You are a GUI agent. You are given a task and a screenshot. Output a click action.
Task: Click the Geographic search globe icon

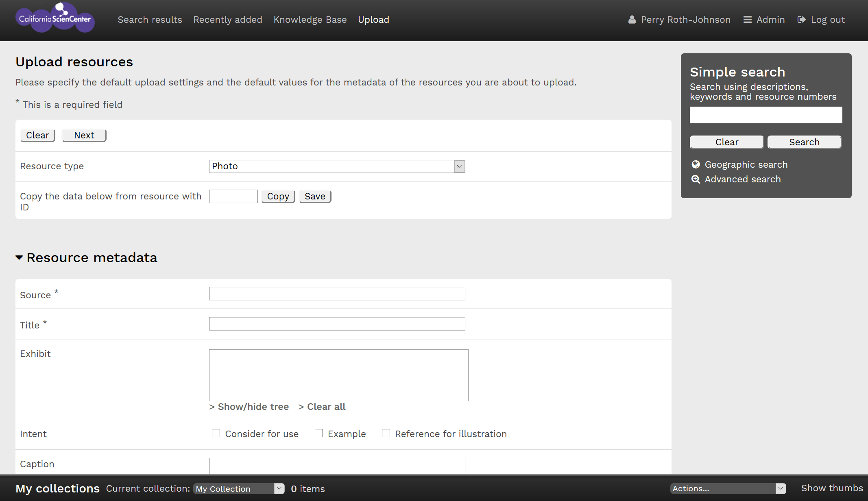(696, 164)
